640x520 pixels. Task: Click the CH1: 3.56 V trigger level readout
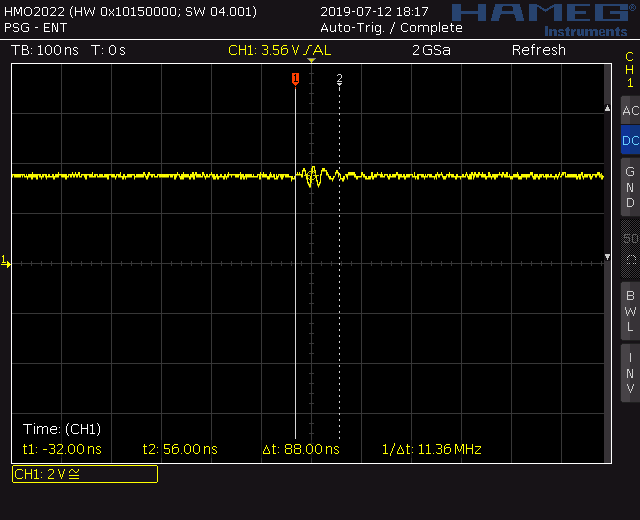280,50
